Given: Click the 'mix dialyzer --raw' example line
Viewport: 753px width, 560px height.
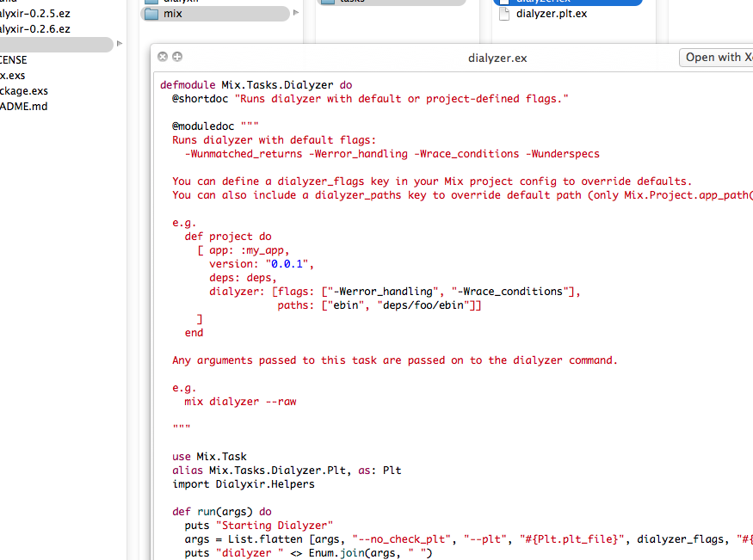Looking at the screenshot, I should click(x=240, y=402).
